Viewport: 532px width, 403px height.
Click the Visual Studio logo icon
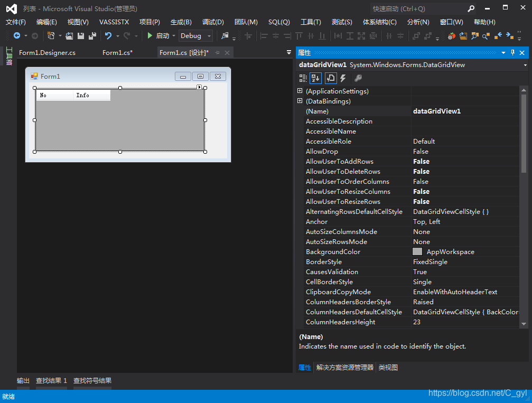[x=12, y=9]
